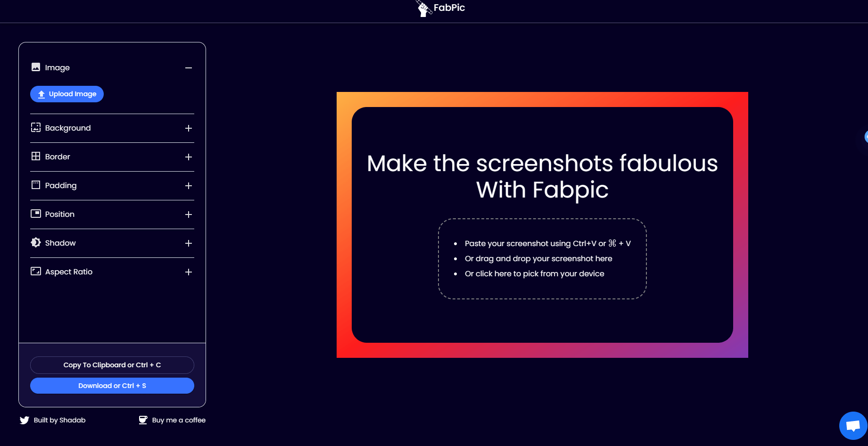Click the Shadow section label
Viewport: 868px width, 446px height.
(x=60, y=243)
